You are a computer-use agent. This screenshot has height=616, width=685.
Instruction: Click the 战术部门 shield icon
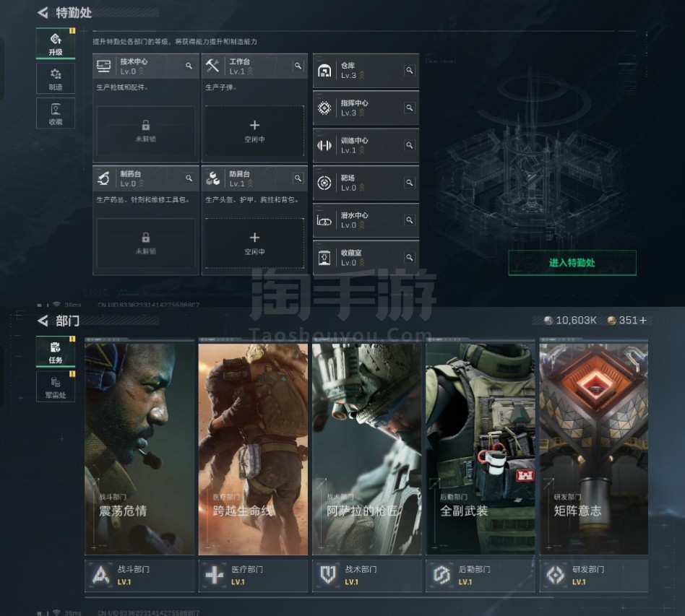point(328,575)
